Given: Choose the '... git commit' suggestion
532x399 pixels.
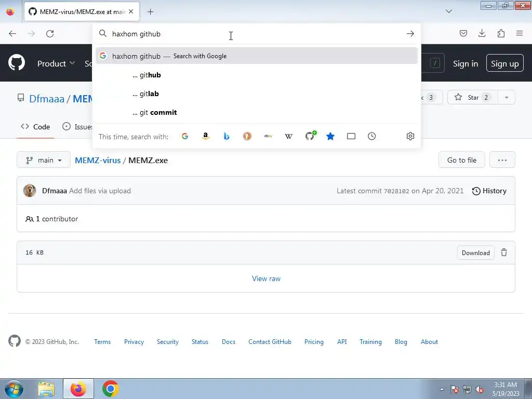Looking at the screenshot, I should pos(256,112).
